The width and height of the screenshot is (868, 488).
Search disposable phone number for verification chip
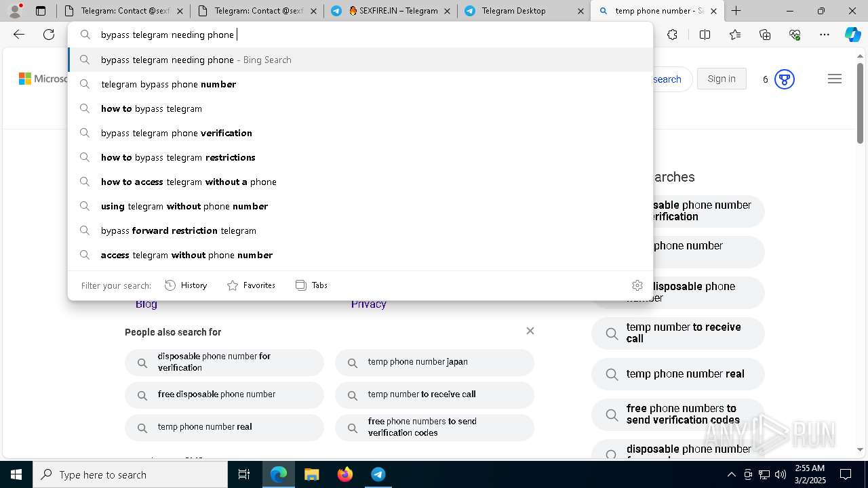point(224,362)
